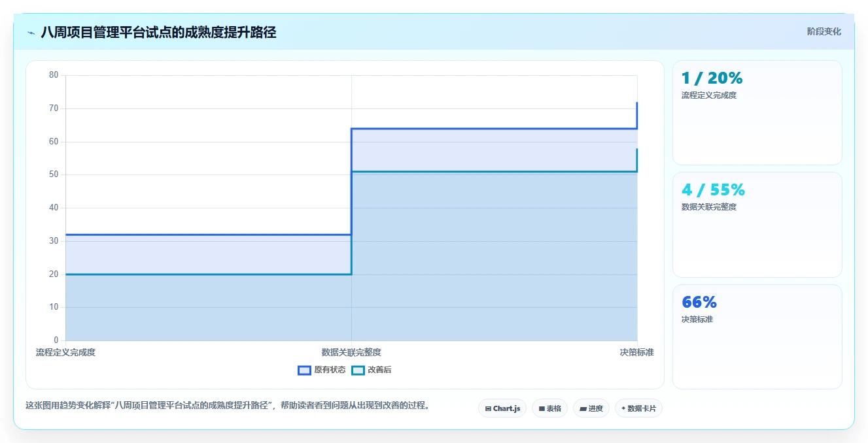Select the 数据卡片 tag chip
Image resolution: width=868 pixels, height=443 pixels.
pyautogui.click(x=638, y=408)
